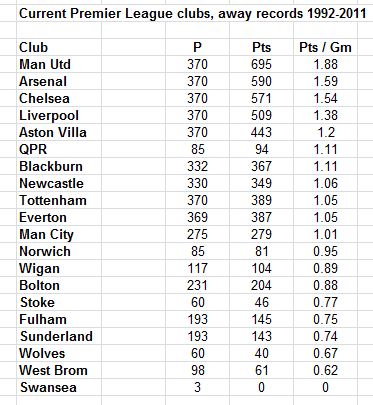Click Swansea's games played cell showing 3

pyautogui.click(x=197, y=387)
